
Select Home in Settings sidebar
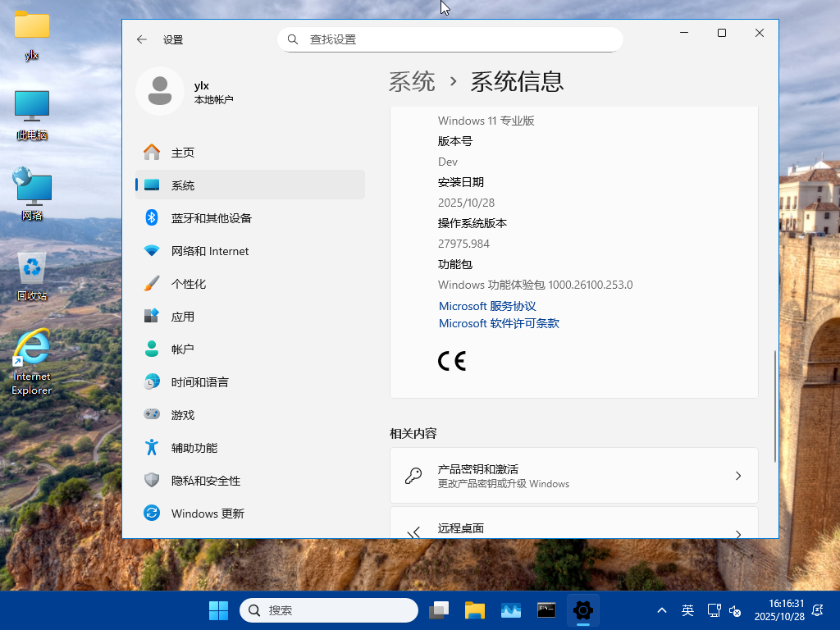pyautogui.click(x=182, y=153)
